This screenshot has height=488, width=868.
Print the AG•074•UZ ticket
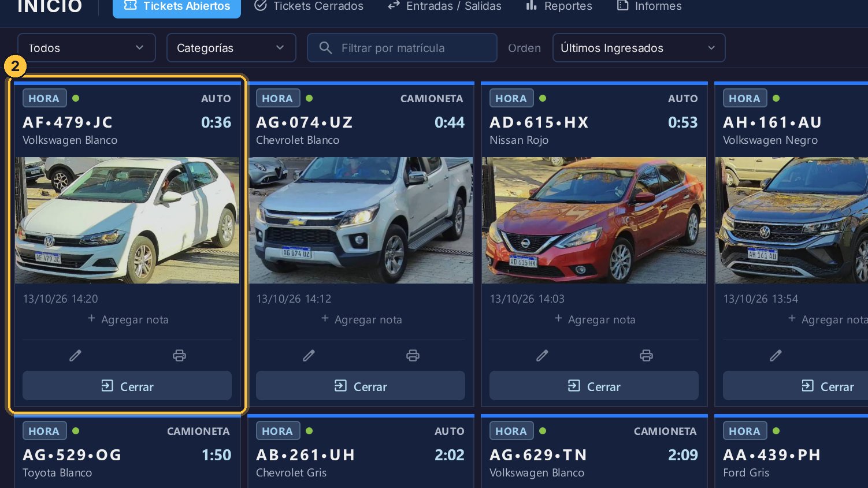point(413,356)
